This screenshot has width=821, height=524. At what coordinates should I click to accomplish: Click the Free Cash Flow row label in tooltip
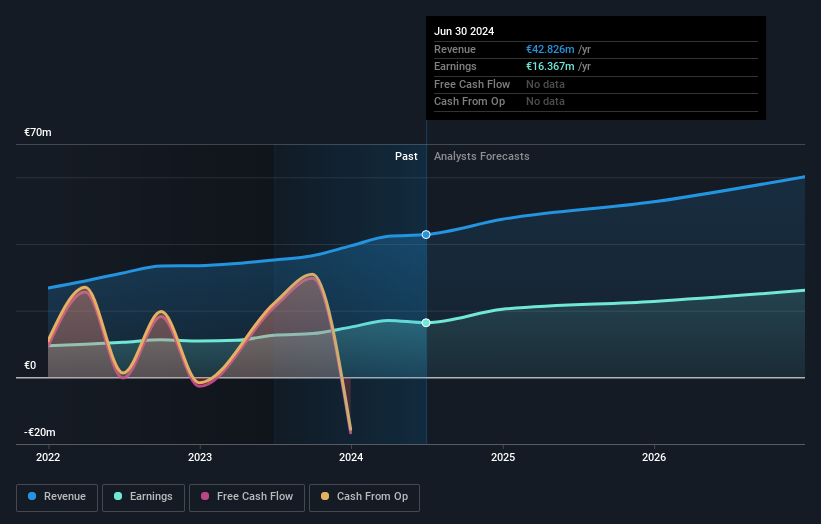[x=472, y=84]
